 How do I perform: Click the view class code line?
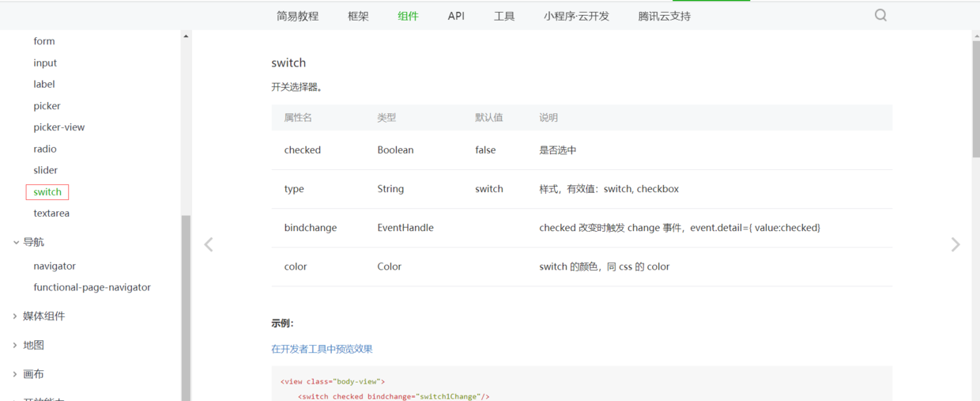(333, 381)
